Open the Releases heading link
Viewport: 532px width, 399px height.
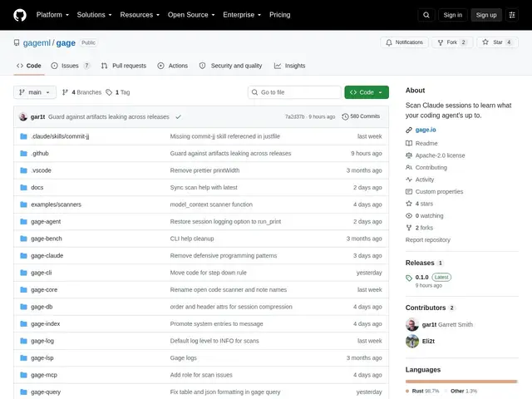click(420, 263)
